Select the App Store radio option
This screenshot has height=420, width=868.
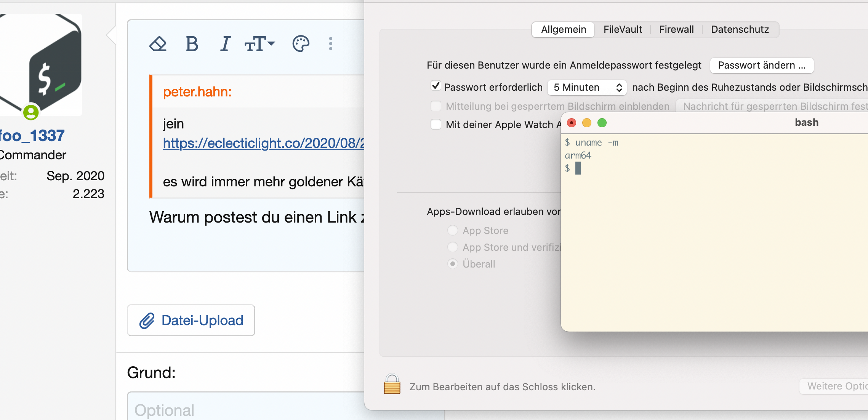coord(452,230)
